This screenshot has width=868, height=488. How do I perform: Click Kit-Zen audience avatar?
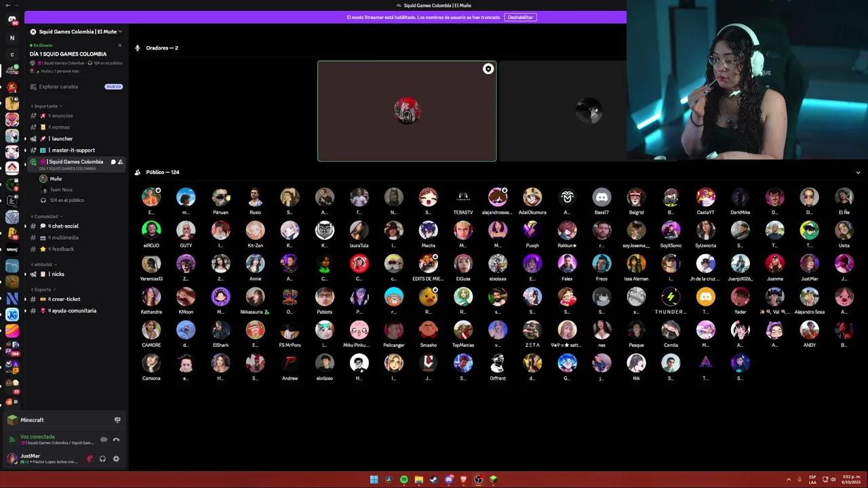(x=255, y=230)
